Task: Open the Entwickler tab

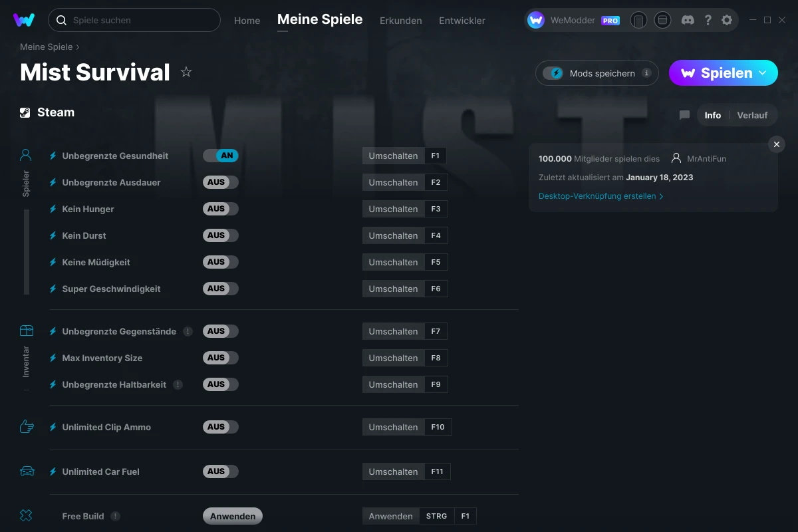Action: pyautogui.click(x=462, y=21)
